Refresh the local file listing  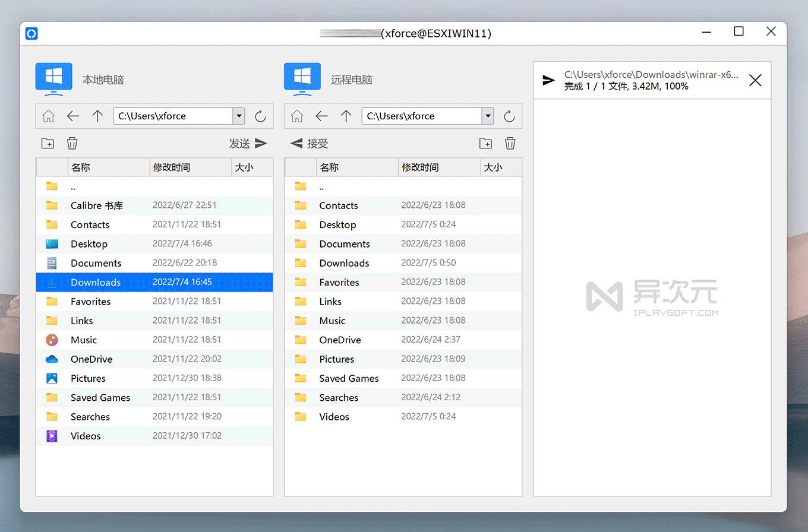click(x=260, y=116)
